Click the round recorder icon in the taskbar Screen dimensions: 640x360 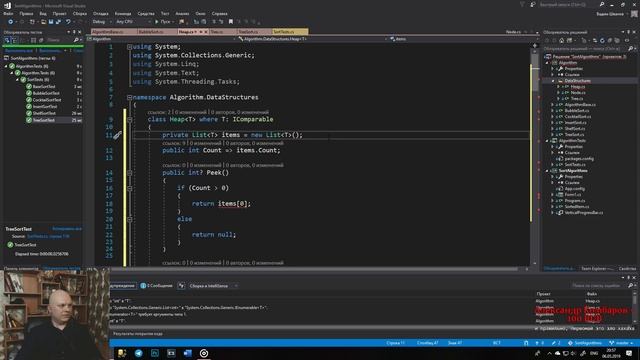pos(204,353)
